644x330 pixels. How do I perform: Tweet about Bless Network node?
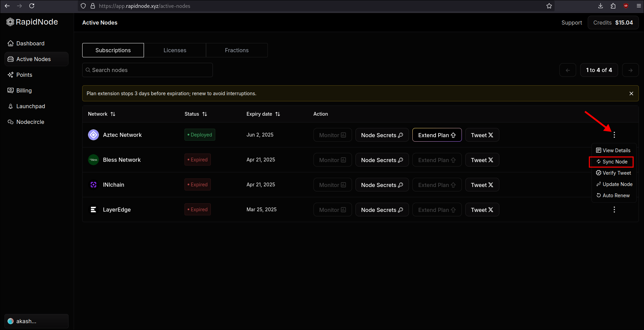tap(482, 160)
